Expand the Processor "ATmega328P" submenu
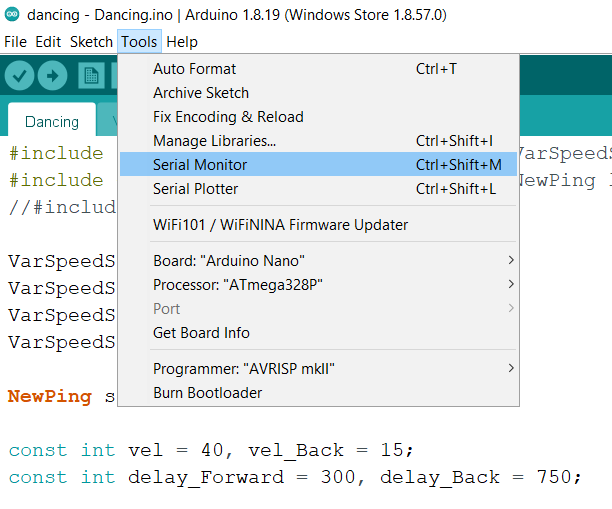 pos(318,285)
